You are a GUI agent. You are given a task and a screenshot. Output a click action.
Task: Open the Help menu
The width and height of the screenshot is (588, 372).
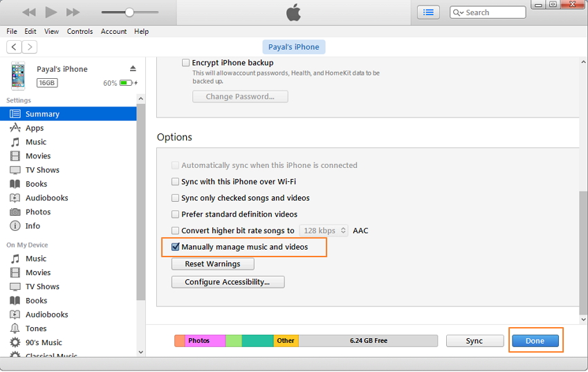(x=141, y=32)
